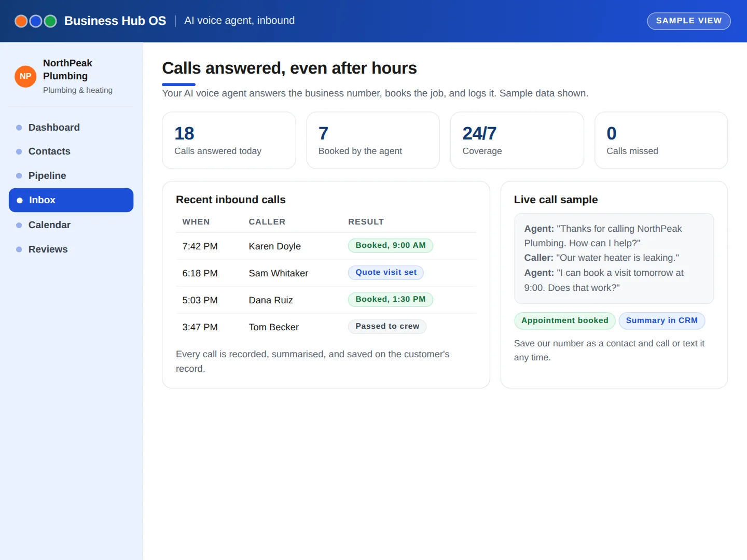Select Pipeline in the sidebar

coord(71,176)
